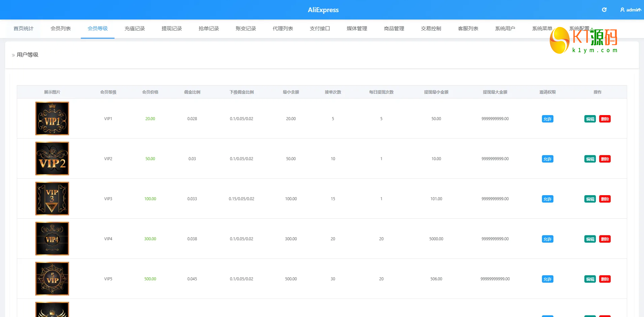Click the VIP1 badge image
This screenshot has height=317, width=644.
pyautogui.click(x=52, y=118)
